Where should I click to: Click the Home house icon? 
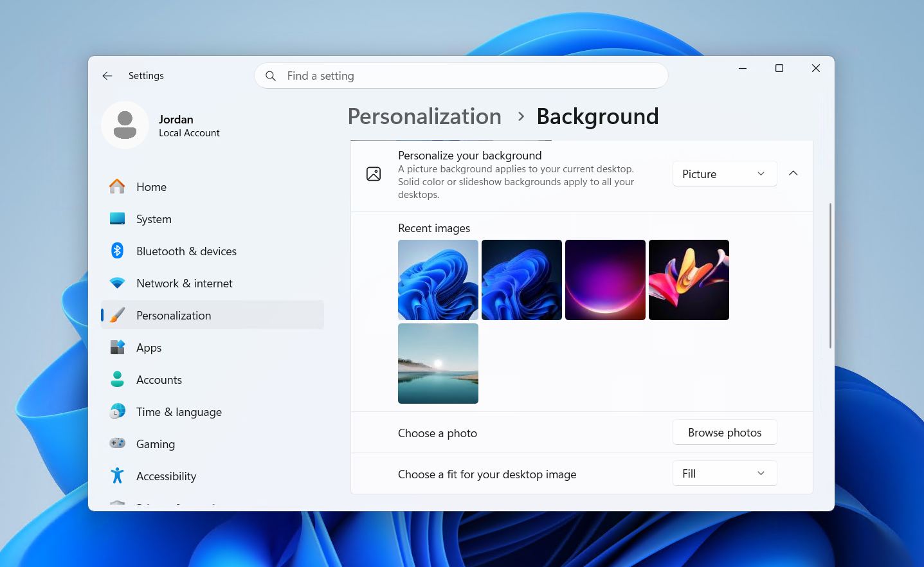117,186
